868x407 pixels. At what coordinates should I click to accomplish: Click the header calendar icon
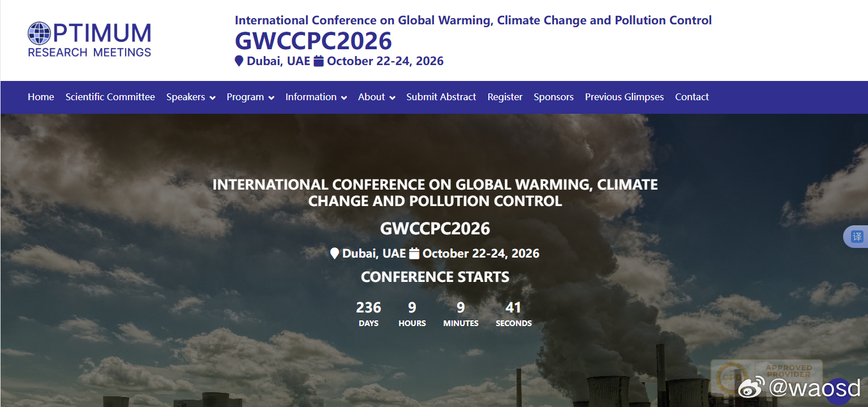(319, 61)
